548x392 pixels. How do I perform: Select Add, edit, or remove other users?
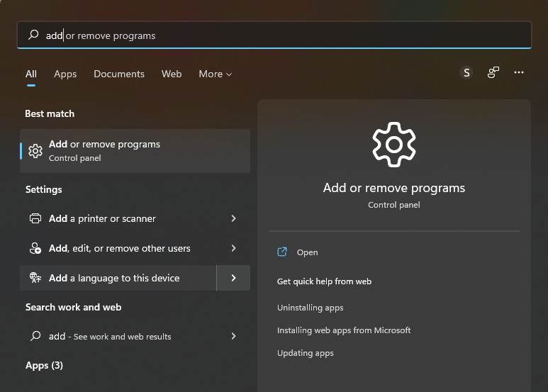pos(118,248)
